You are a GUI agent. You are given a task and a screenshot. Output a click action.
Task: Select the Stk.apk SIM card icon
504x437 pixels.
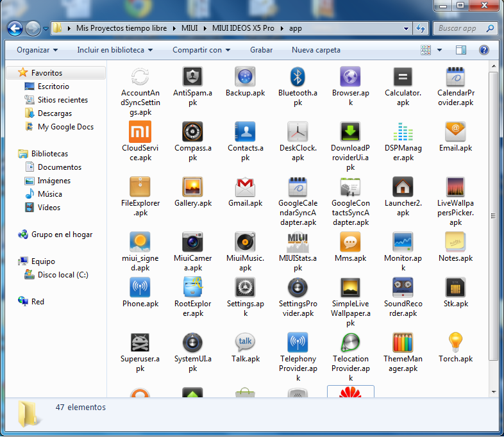(x=455, y=287)
